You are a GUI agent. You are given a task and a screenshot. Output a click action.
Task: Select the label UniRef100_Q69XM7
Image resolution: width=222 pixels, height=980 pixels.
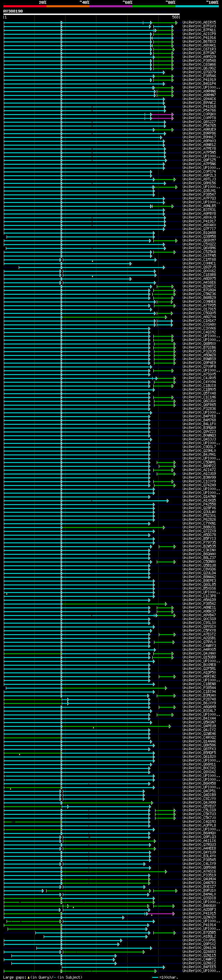click(x=199, y=241)
